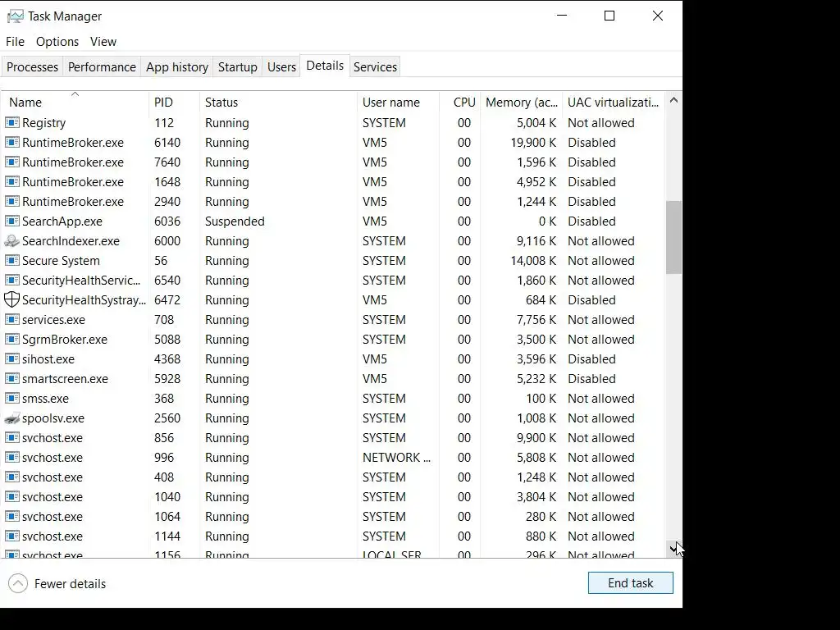The height and width of the screenshot is (630, 840).
Task: Sort by the CPU column header
Action: tap(459, 102)
